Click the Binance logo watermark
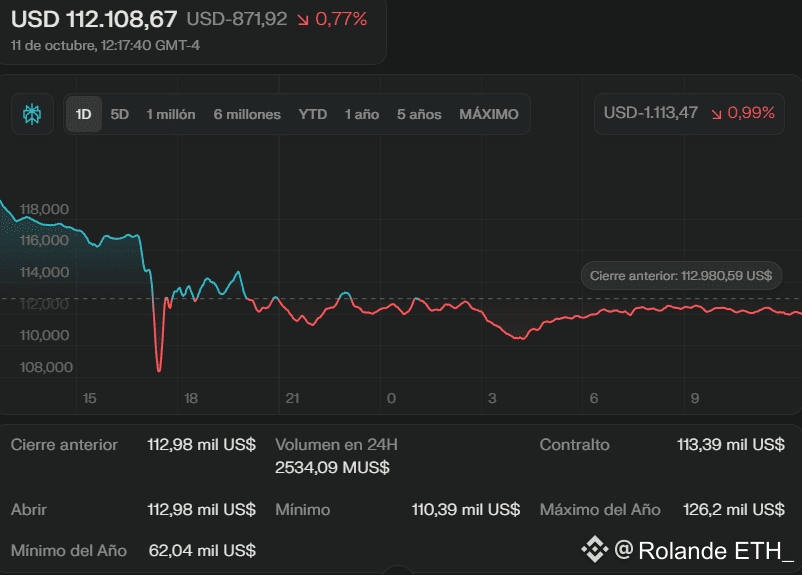 pos(596,548)
